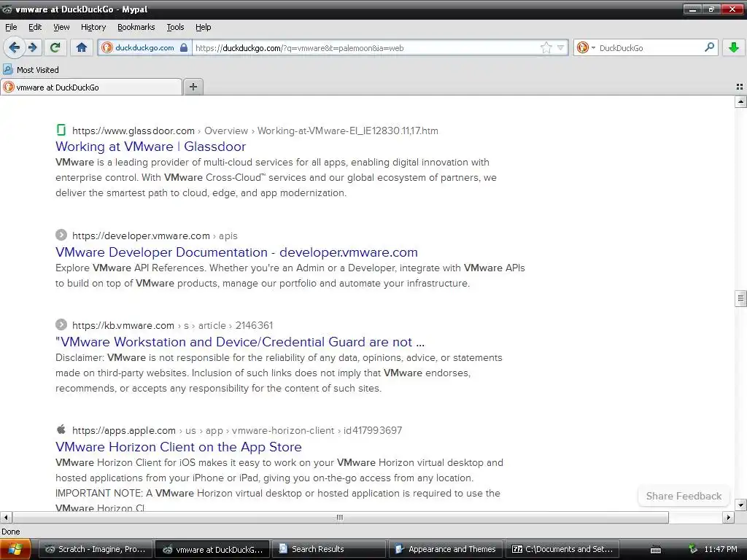Click the keyboard tray icon
The image size is (747, 560).
pyautogui.click(x=656, y=550)
